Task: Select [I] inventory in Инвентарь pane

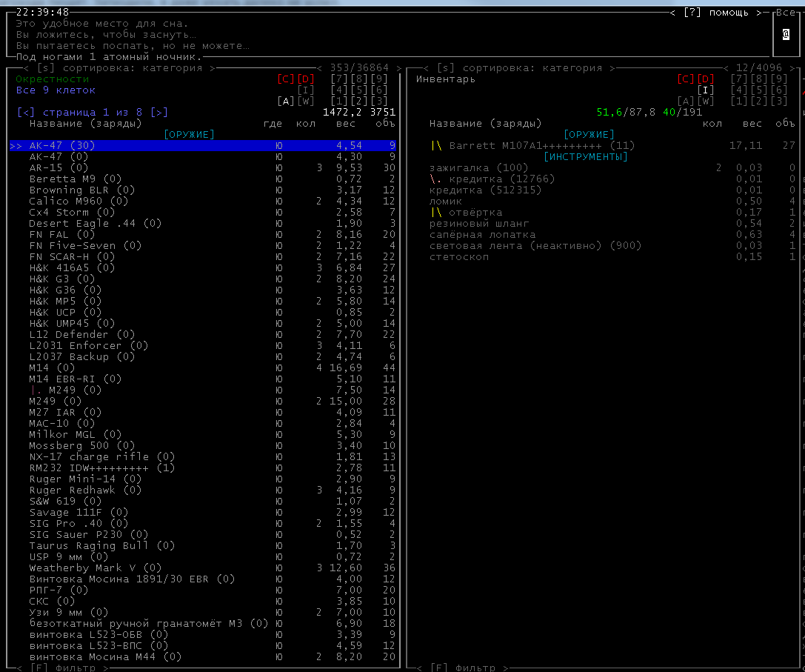Action: pos(706,90)
